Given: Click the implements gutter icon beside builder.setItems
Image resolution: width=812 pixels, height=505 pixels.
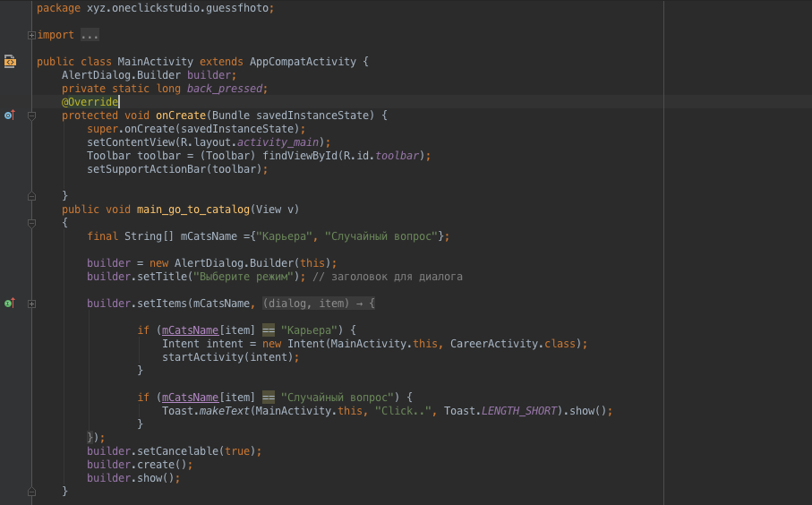Looking at the screenshot, I should point(9,303).
